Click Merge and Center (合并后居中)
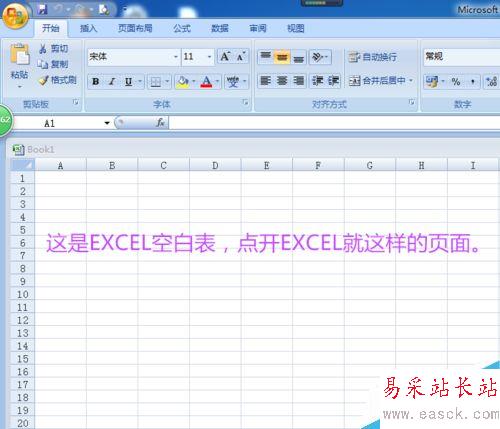Image resolution: width=500 pixels, height=429 pixels. point(377,81)
